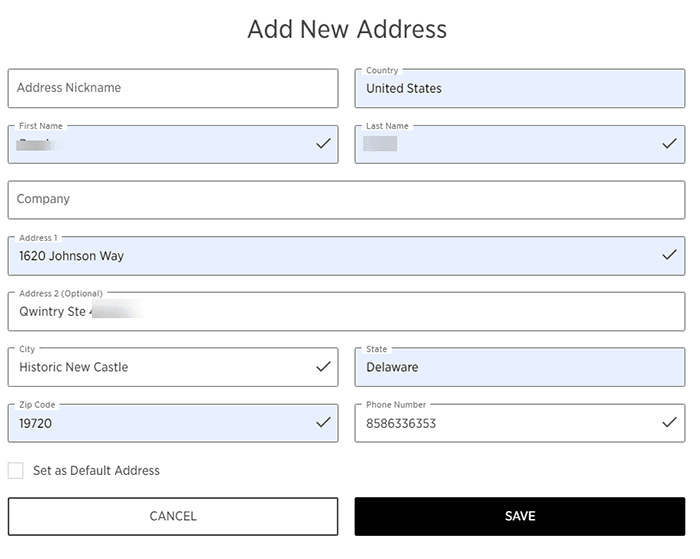Click the Address 1 field with 1620 Johnson Way
The height and width of the screenshot is (559, 700).
click(330, 256)
